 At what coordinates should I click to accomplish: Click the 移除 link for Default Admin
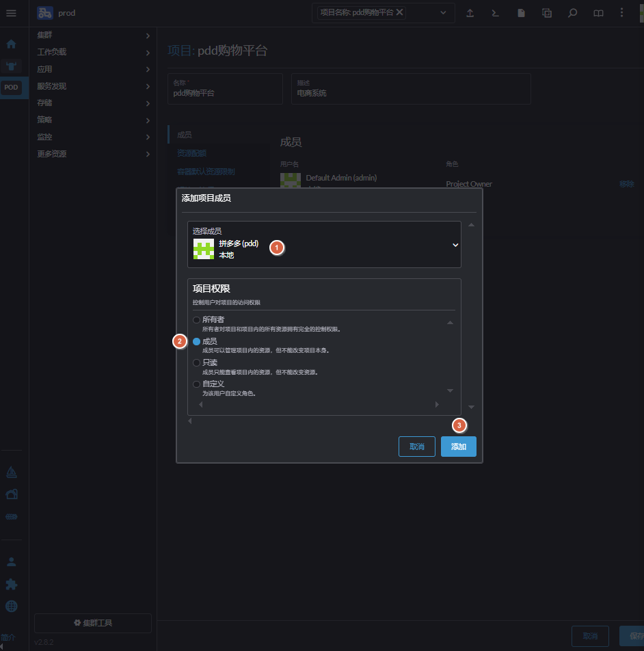tap(627, 184)
